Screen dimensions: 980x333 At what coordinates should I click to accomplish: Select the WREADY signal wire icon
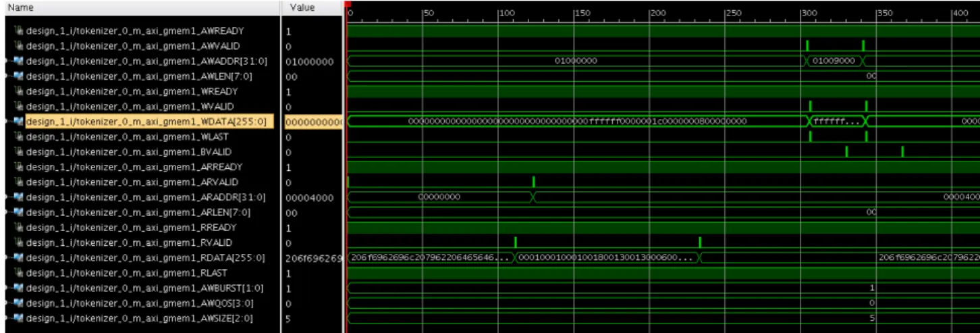point(20,91)
